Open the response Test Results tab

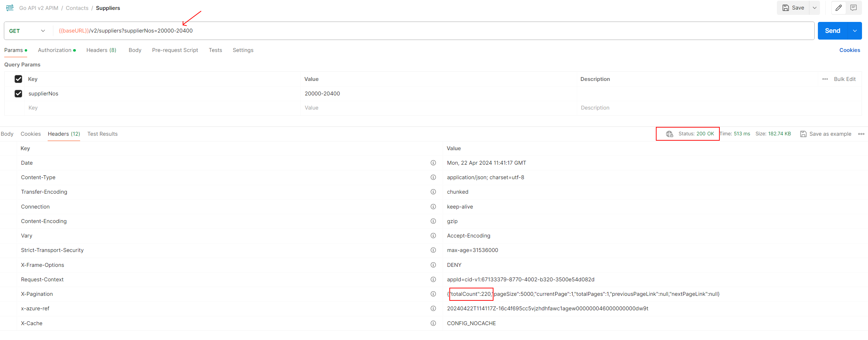[x=102, y=134]
